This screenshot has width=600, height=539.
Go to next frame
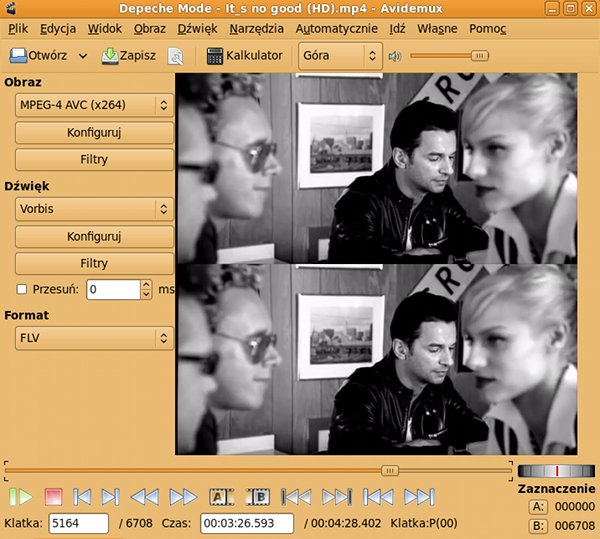(111, 497)
